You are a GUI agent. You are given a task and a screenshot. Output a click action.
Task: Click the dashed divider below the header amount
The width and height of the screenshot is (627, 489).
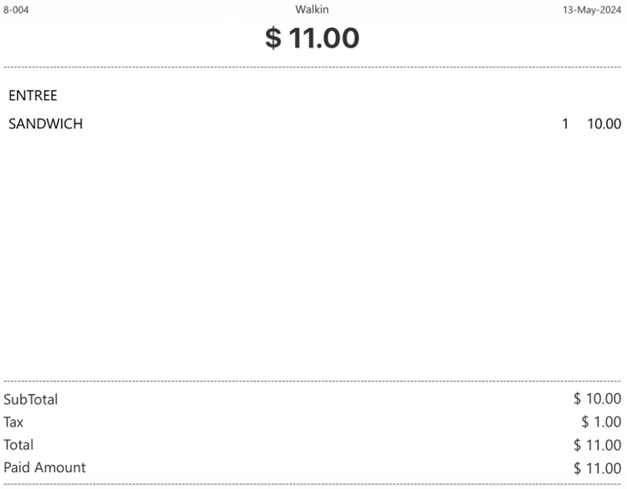tap(312, 68)
